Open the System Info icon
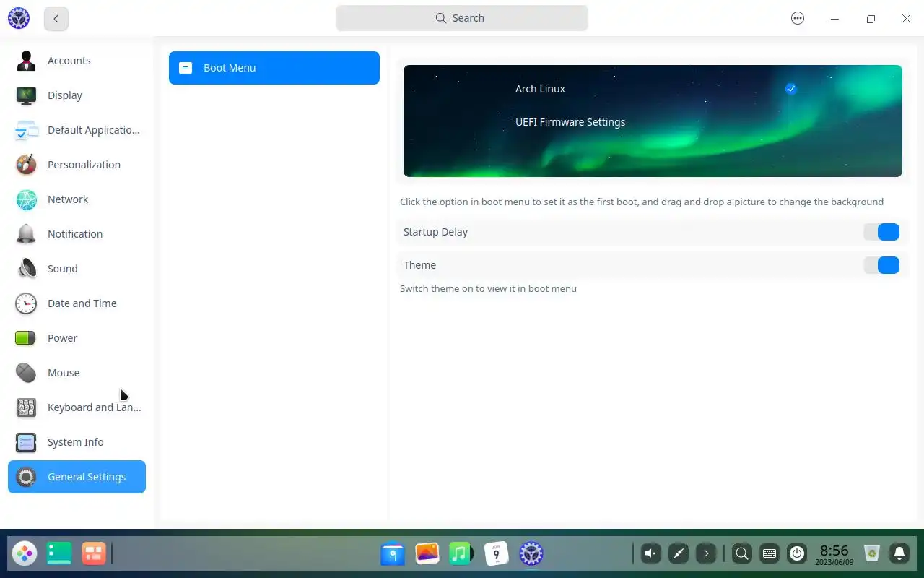924x578 pixels. tap(26, 442)
